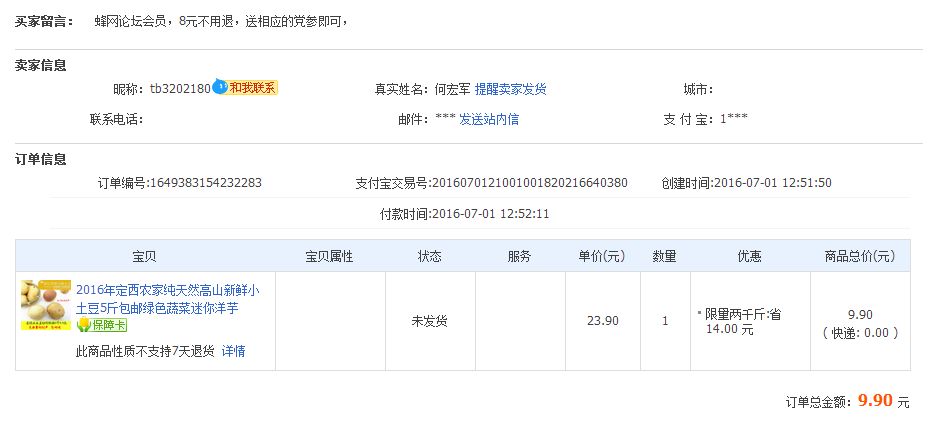The width and height of the screenshot is (934, 423).
Task: Click the 提醒卖家发货 link
Action: (x=510, y=89)
